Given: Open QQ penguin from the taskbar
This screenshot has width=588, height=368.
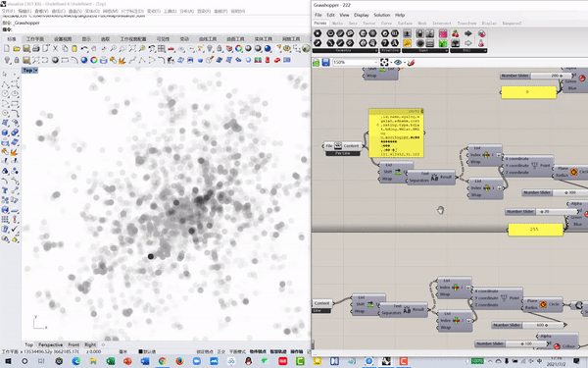Looking at the screenshot, I should click(x=248, y=361).
